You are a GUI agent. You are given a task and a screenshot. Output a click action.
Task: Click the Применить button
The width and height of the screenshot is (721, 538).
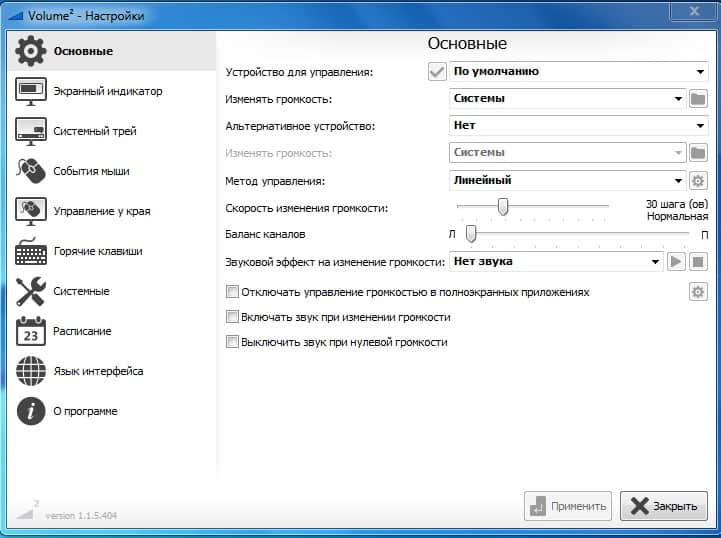click(x=567, y=506)
